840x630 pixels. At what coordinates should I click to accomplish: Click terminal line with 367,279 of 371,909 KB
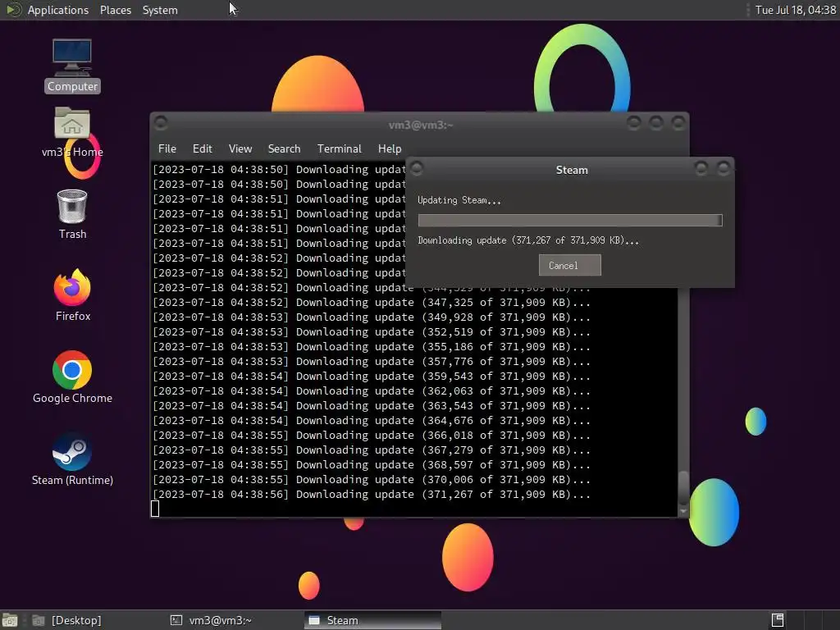click(x=372, y=450)
